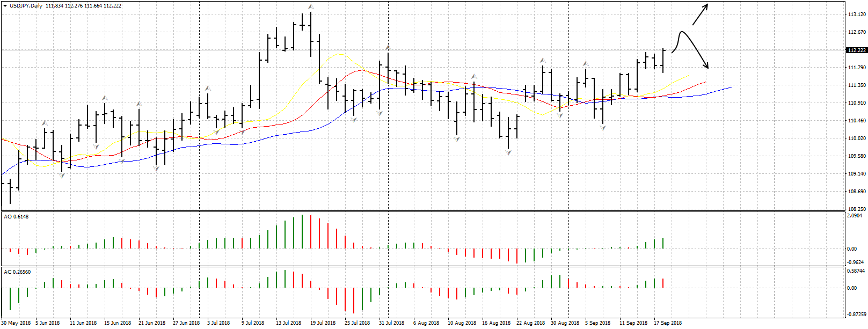The width and height of the screenshot is (868, 329).
Task: Open the dropdown triangle beside USDJPY,Daily
Action: 5,6
